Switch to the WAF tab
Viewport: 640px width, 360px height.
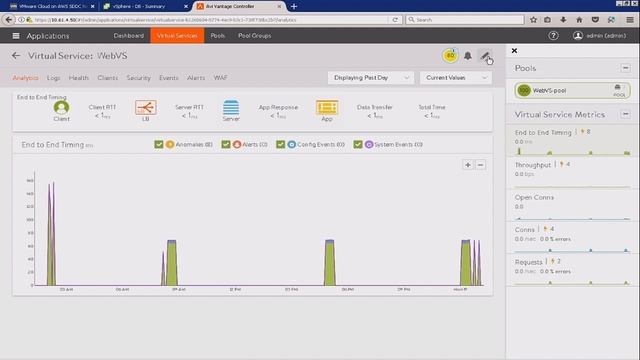pos(220,78)
